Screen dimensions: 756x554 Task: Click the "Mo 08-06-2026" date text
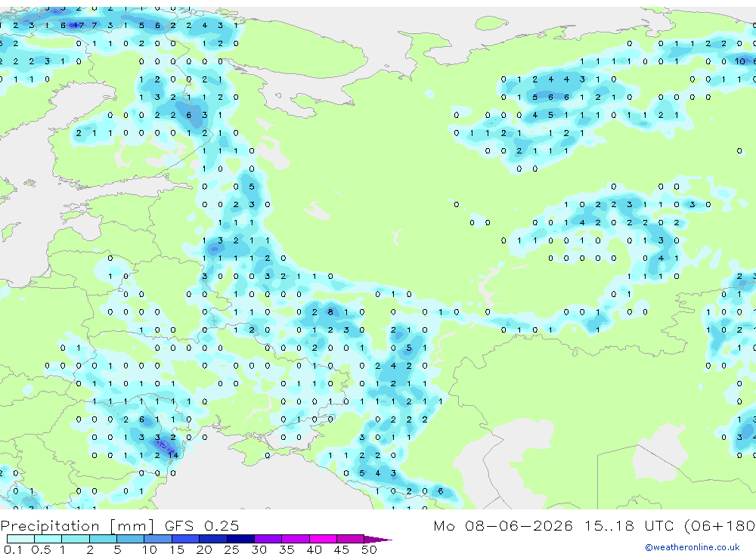(503, 525)
